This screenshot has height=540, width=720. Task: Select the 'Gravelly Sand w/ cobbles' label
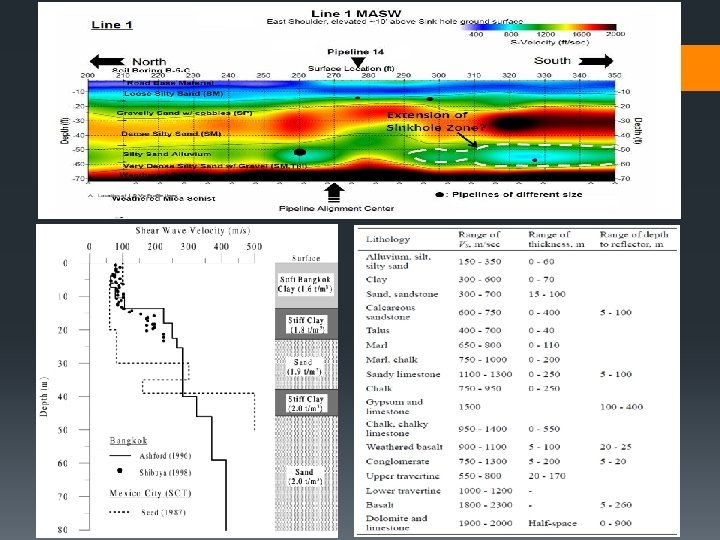[185, 113]
